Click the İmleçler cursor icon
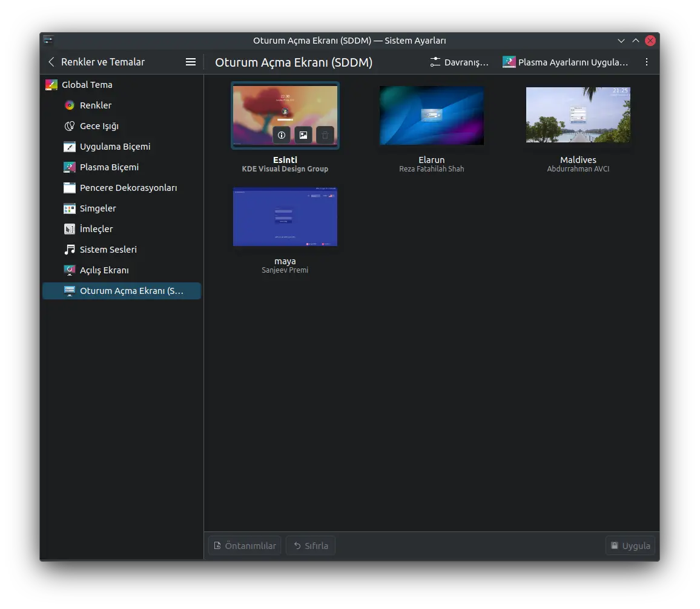 pyautogui.click(x=69, y=229)
